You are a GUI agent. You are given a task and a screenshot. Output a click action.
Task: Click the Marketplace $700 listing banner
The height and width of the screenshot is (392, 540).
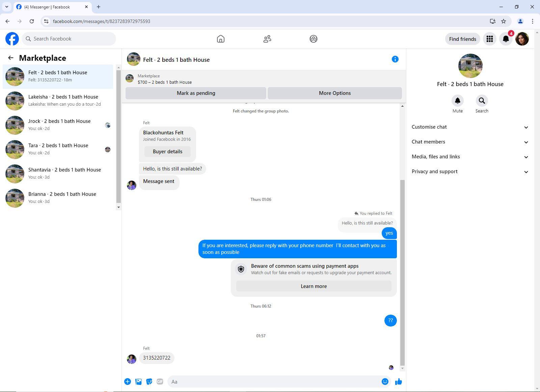click(x=264, y=79)
